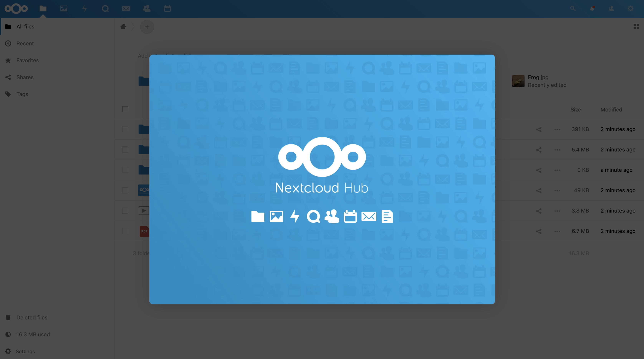Open the Mail app icon
644x359 pixels.
coord(126,8)
